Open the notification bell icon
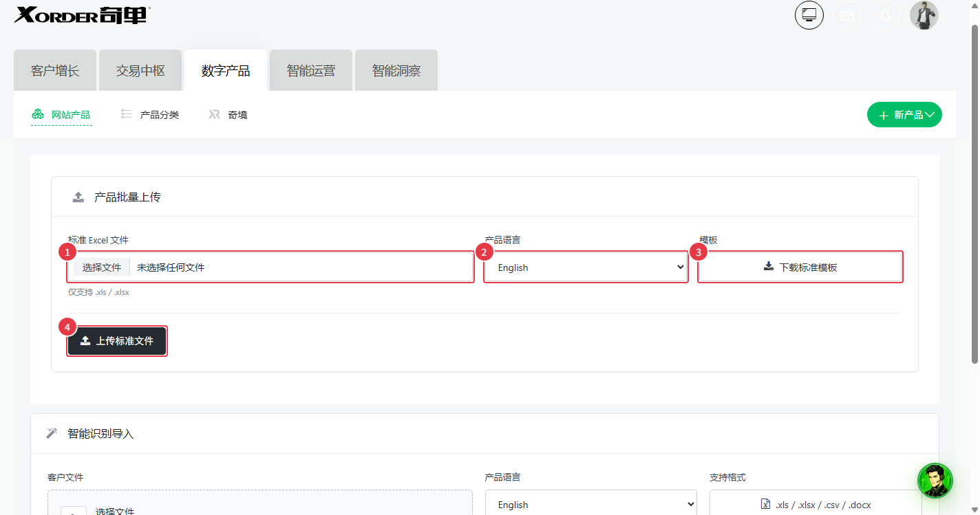Viewport: 980px width, 515px height. (x=886, y=15)
